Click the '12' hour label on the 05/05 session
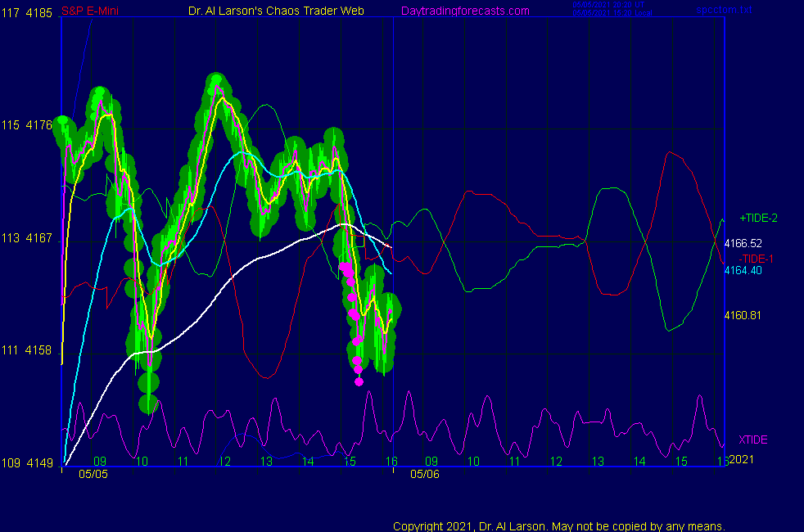Image resolution: width=804 pixels, height=532 pixels. click(x=224, y=462)
